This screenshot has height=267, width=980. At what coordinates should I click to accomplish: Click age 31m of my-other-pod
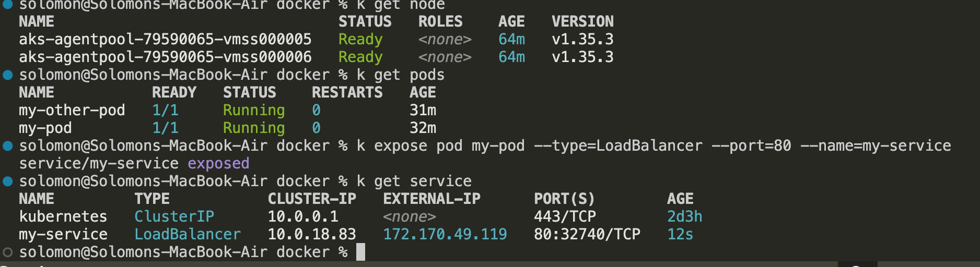pos(423,110)
